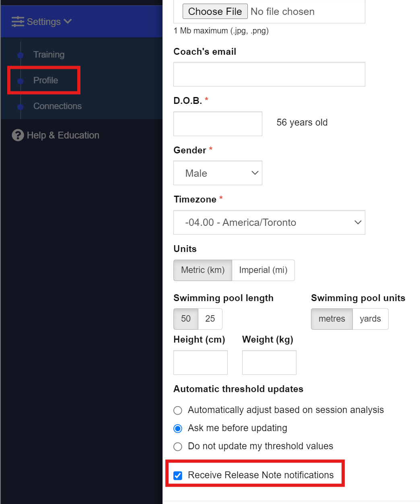
Task: Click the Height (cm) input field
Action: [200, 362]
